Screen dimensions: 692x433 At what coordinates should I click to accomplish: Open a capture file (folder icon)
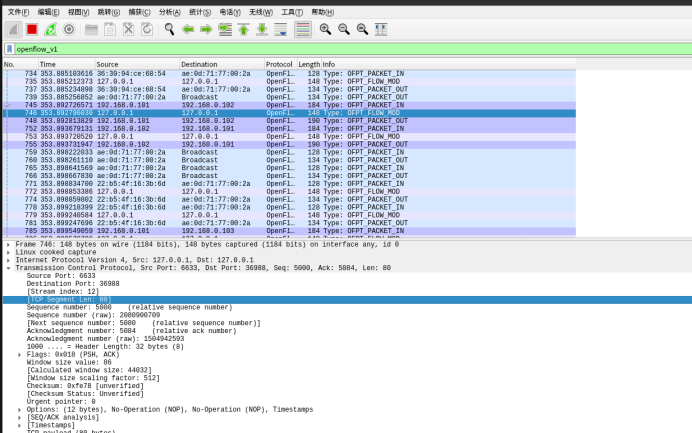(91, 30)
